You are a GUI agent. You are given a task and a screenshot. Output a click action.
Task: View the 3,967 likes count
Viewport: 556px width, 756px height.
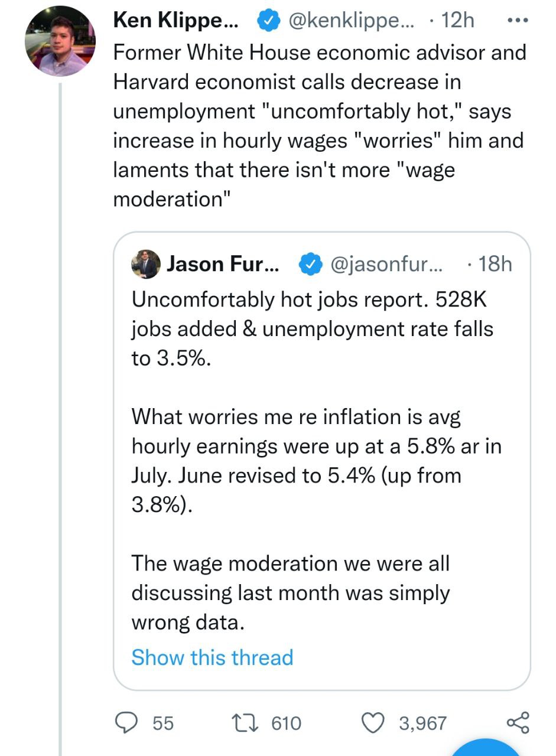coord(422,723)
